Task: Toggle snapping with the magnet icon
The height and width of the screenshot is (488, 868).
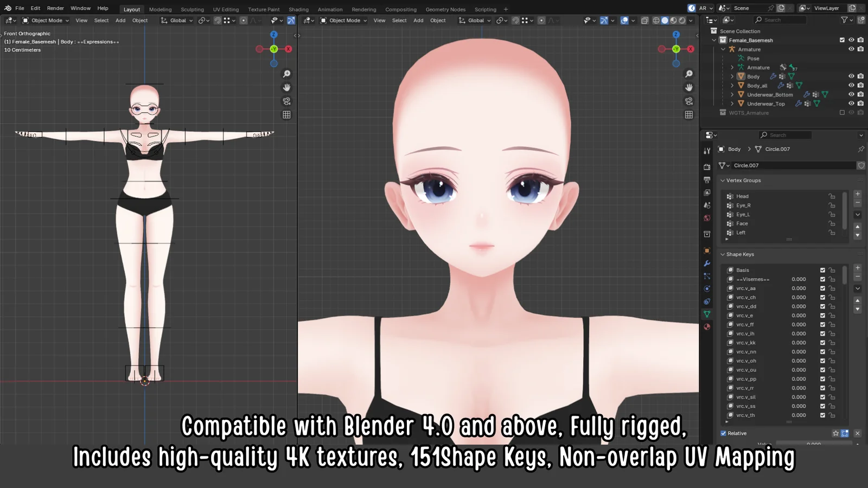Action: pyautogui.click(x=515, y=21)
